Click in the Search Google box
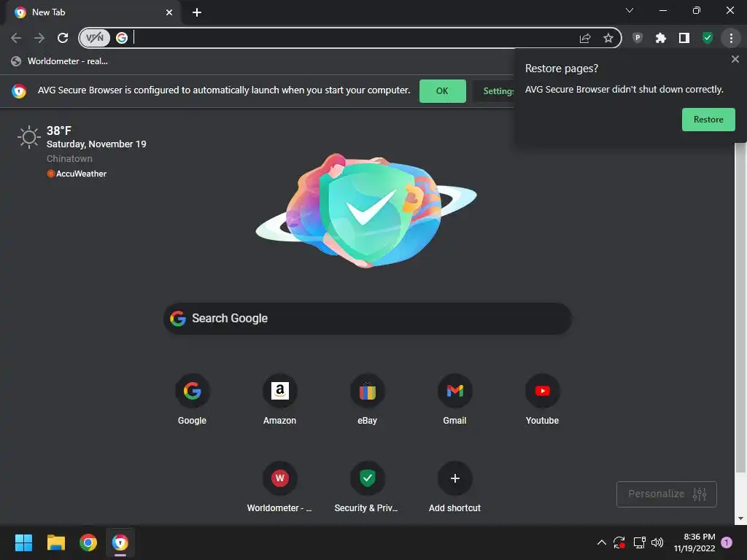The height and width of the screenshot is (560, 747). pos(368,318)
